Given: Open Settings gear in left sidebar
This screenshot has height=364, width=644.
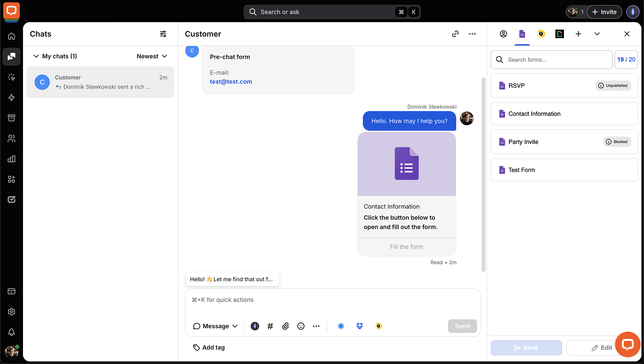Looking at the screenshot, I should pyautogui.click(x=11, y=312).
